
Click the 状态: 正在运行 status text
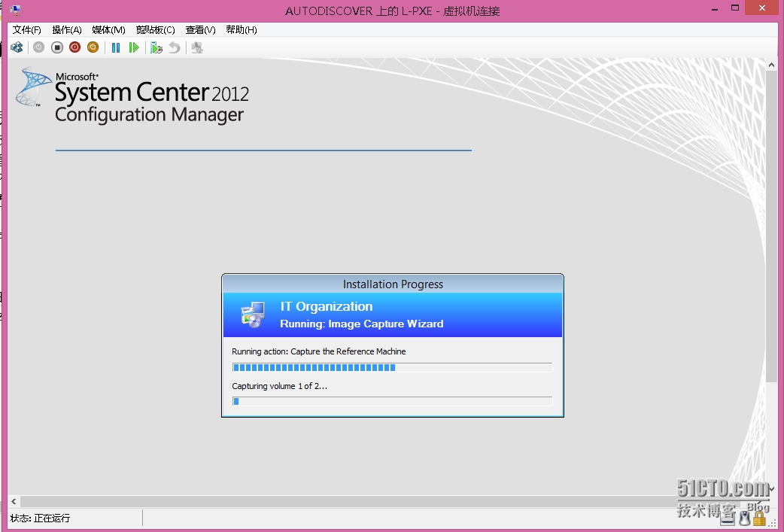[x=40, y=518]
